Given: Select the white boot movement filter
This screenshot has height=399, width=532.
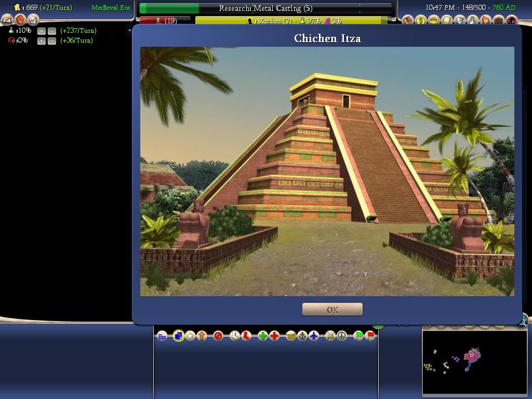Looking at the screenshot, I should tap(234, 336).
